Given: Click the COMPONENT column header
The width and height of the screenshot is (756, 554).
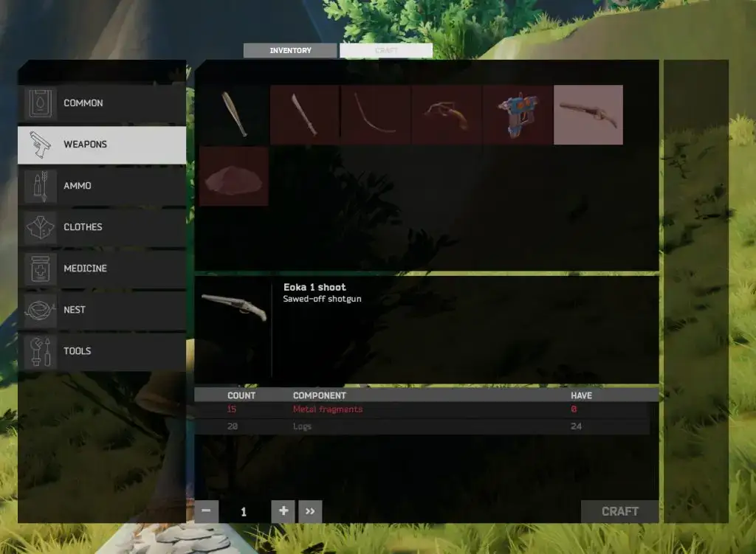Looking at the screenshot, I should pyautogui.click(x=320, y=395).
